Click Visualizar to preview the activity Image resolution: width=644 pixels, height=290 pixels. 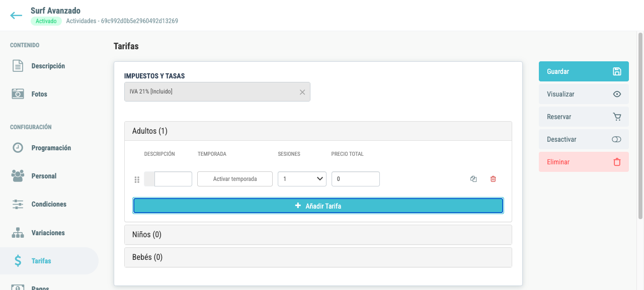point(584,94)
